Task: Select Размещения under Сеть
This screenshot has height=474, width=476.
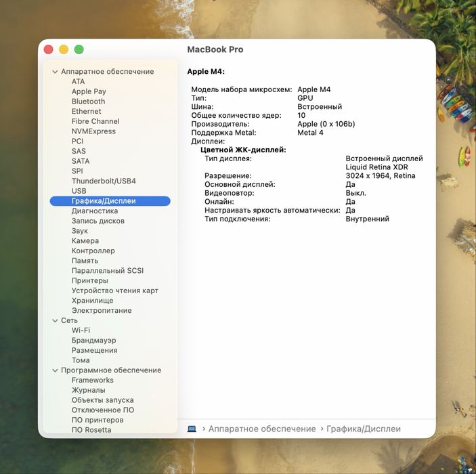Action: [94, 350]
